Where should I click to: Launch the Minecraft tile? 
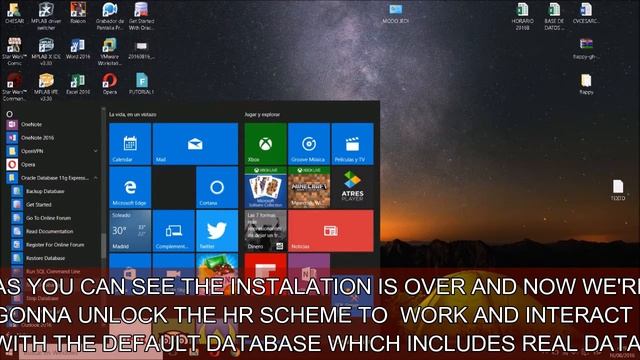point(309,187)
